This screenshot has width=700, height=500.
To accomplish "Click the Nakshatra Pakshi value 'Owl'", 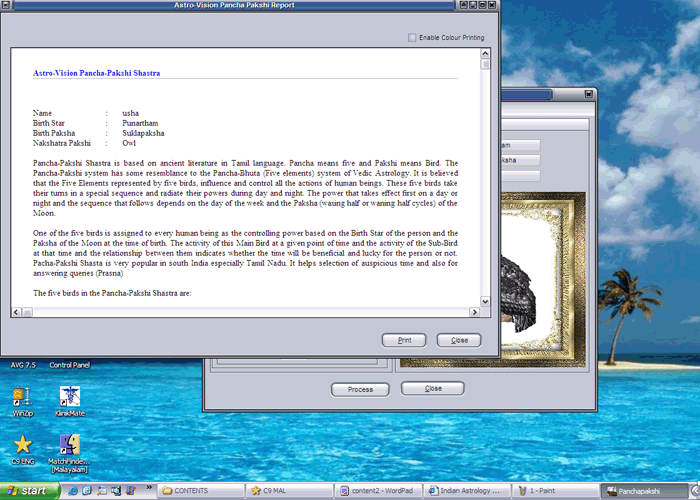I will pyautogui.click(x=129, y=143).
